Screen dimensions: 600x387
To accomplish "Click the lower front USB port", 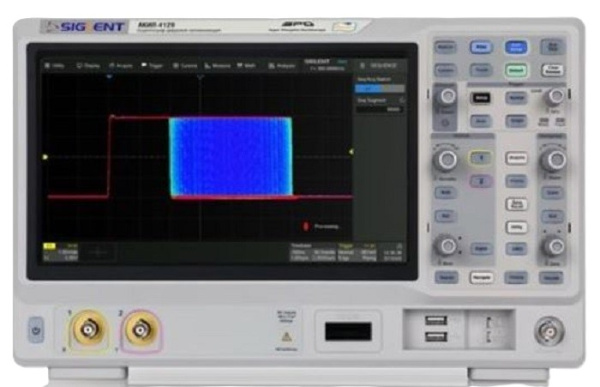I will pyautogui.click(x=436, y=337).
